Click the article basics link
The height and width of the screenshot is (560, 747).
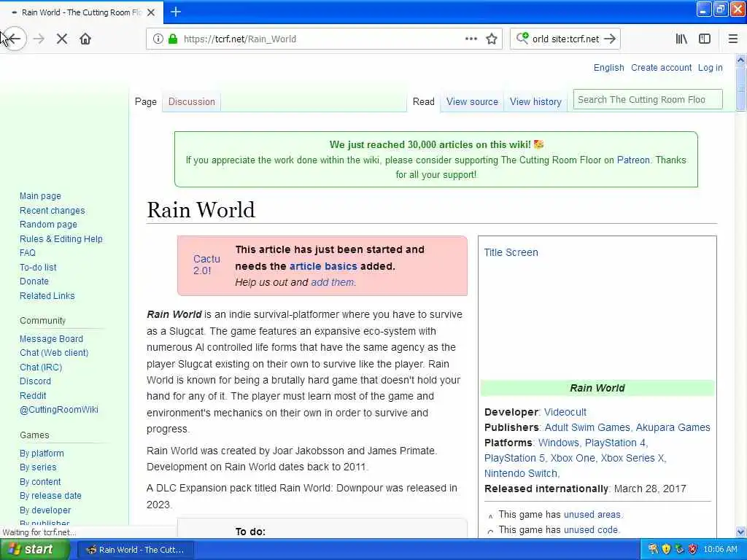tap(323, 266)
